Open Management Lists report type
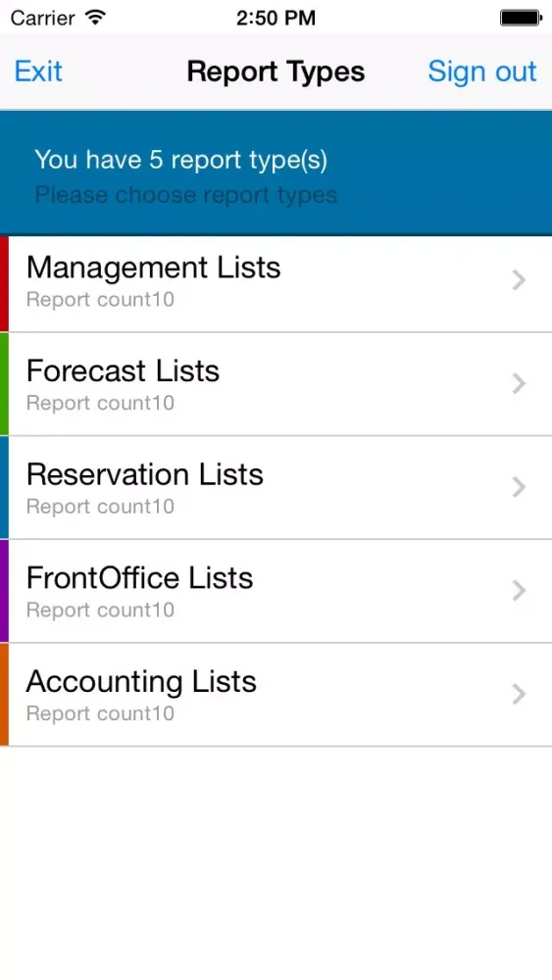552x980 pixels. tap(276, 284)
